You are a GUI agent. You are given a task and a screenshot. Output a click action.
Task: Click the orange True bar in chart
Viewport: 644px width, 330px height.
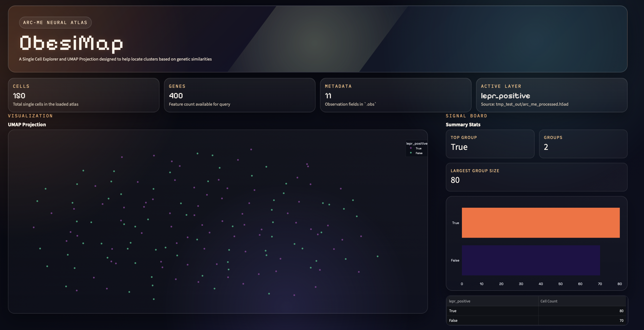(x=541, y=223)
